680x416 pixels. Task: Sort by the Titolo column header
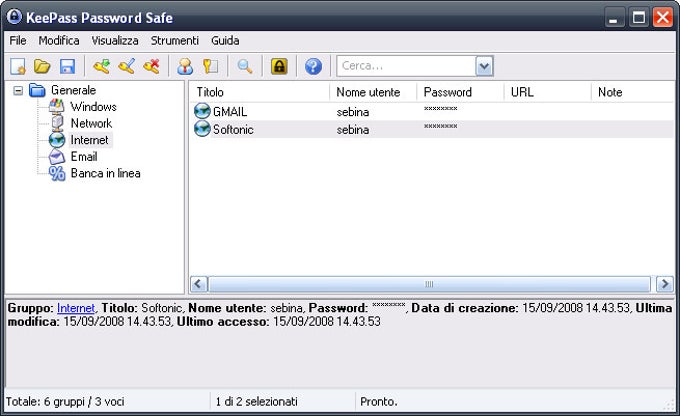(x=259, y=92)
